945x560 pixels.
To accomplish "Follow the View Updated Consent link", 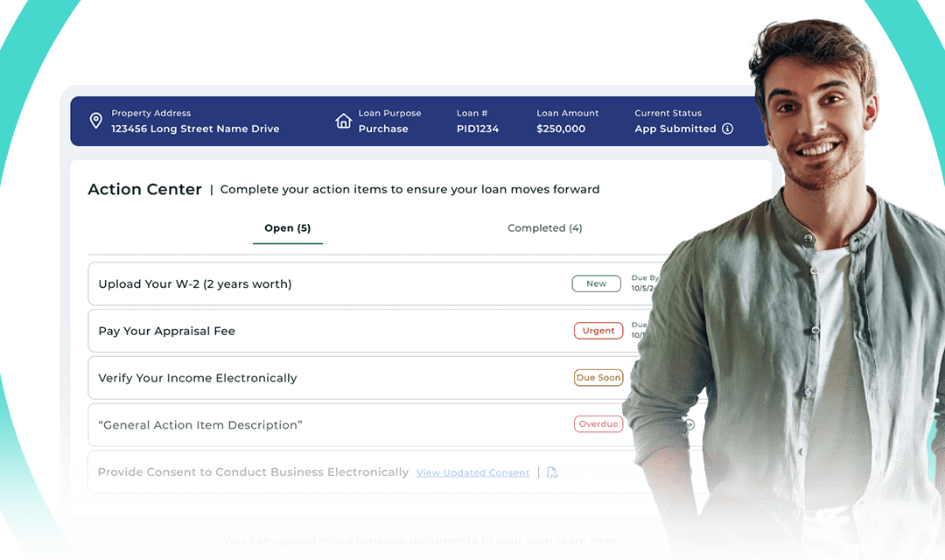I will coord(472,472).
